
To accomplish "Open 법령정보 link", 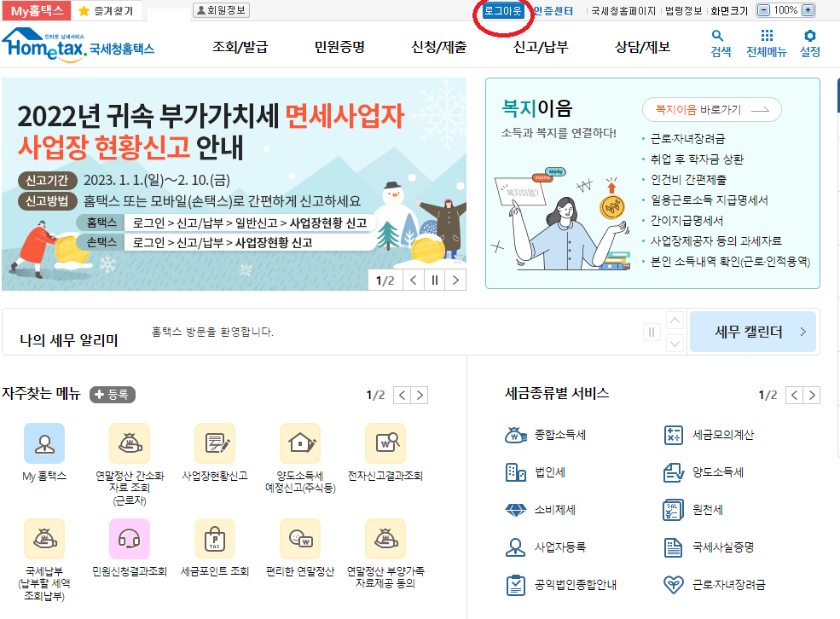I will pos(683,11).
